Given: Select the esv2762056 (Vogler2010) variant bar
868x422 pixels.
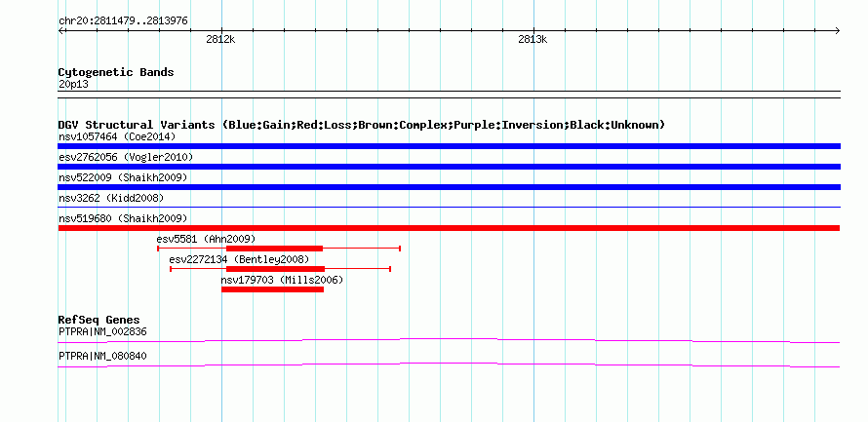Looking at the screenshot, I should [449, 167].
